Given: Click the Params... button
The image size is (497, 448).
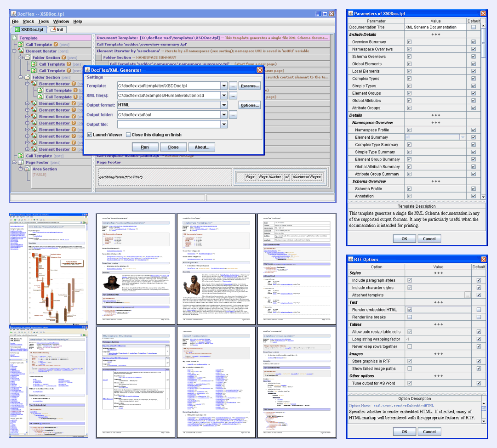Looking at the screenshot, I should point(250,86).
